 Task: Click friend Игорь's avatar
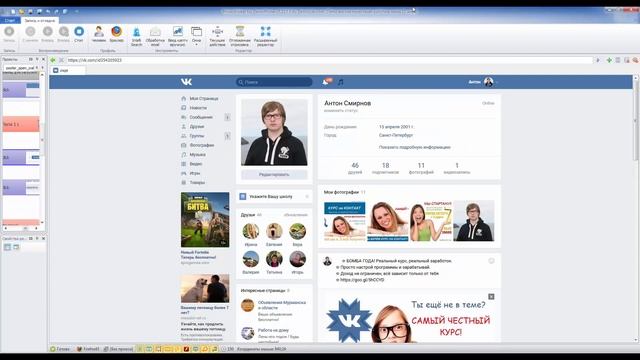(298, 259)
